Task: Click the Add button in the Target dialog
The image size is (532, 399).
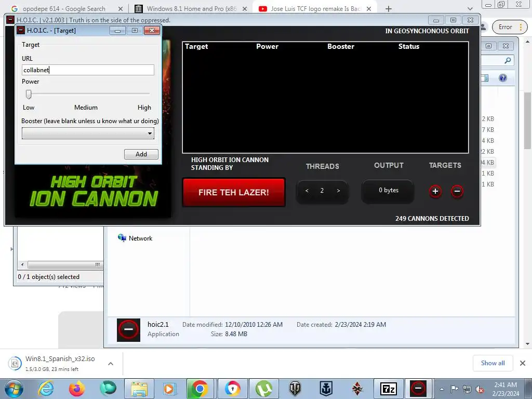Action: tap(141, 154)
